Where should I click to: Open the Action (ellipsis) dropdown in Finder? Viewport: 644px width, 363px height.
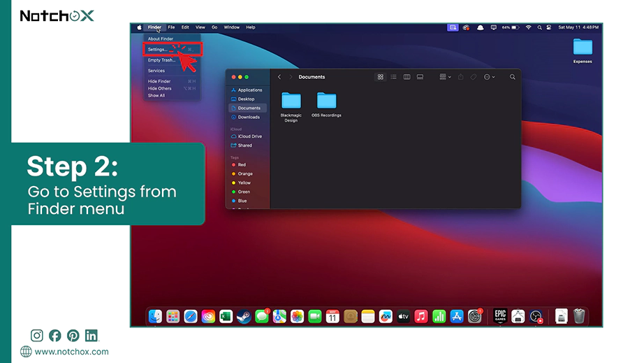(x=489, y=77)
